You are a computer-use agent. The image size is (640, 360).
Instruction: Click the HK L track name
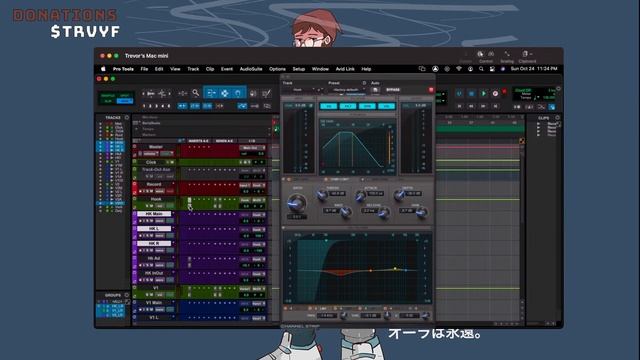pos(154,229)
